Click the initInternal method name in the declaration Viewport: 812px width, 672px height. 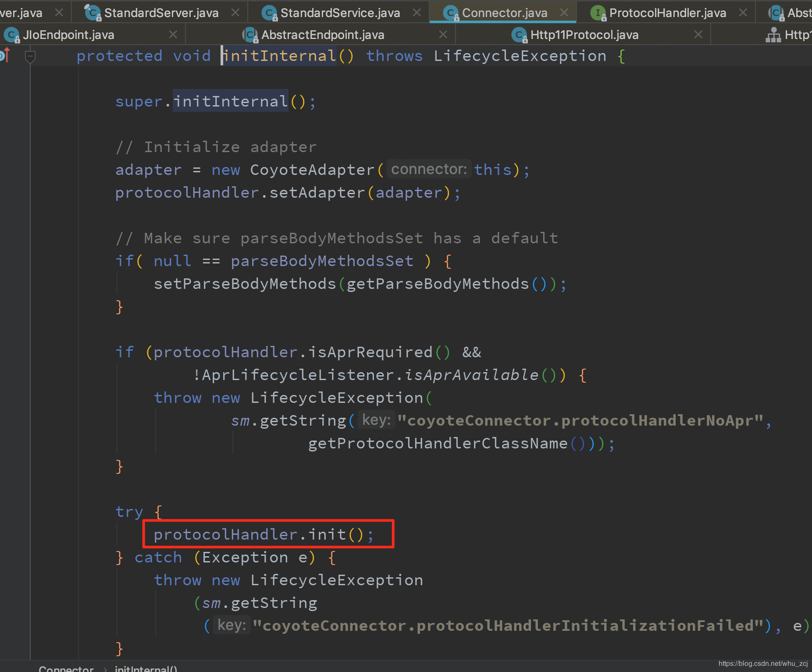coord(279,56)
